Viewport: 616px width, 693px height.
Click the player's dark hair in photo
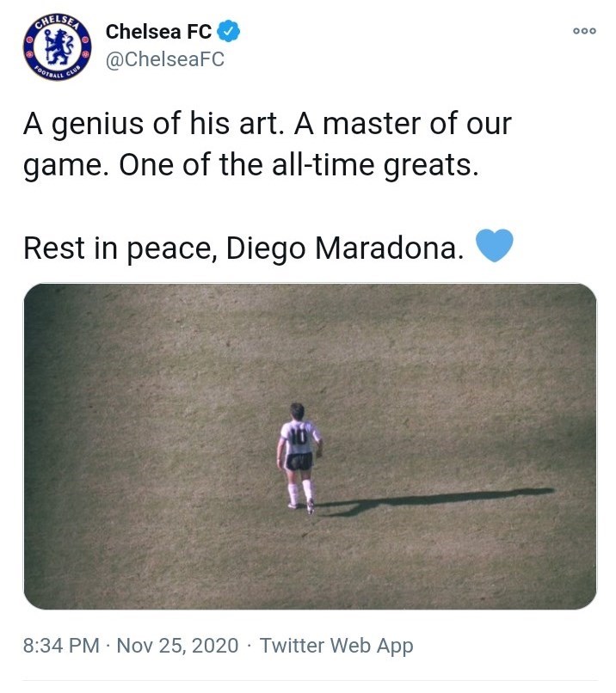pos(298,410)
